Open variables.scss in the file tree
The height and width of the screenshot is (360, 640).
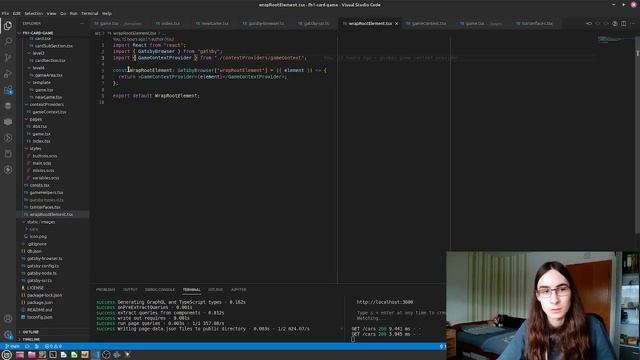(x=46, y=178)
